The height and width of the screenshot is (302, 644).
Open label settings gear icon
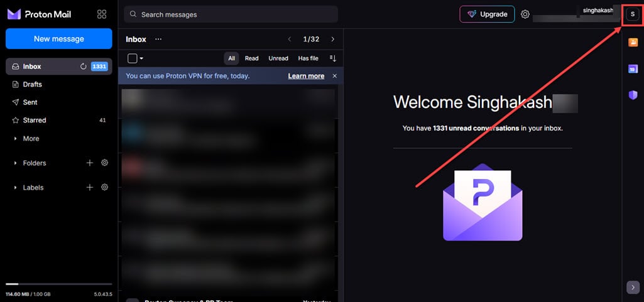(105, 188)
